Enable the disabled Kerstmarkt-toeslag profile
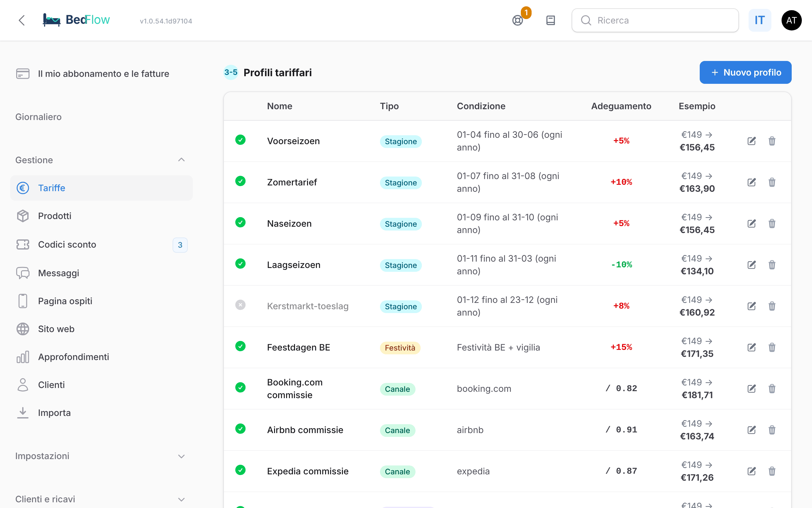Screen dimensions: 812x508 tap(240, 305)
